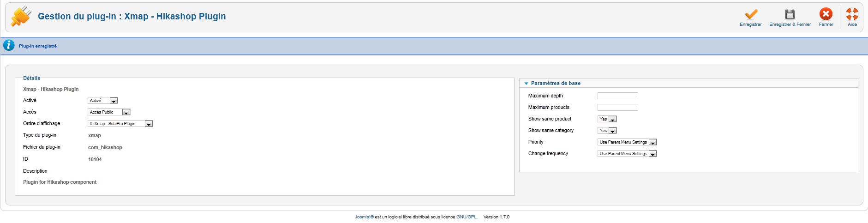Image resolution: width=868 pixels, height=223 pixels.
Task: Click the orange plug-in icon in header
Action: (21, 16)
